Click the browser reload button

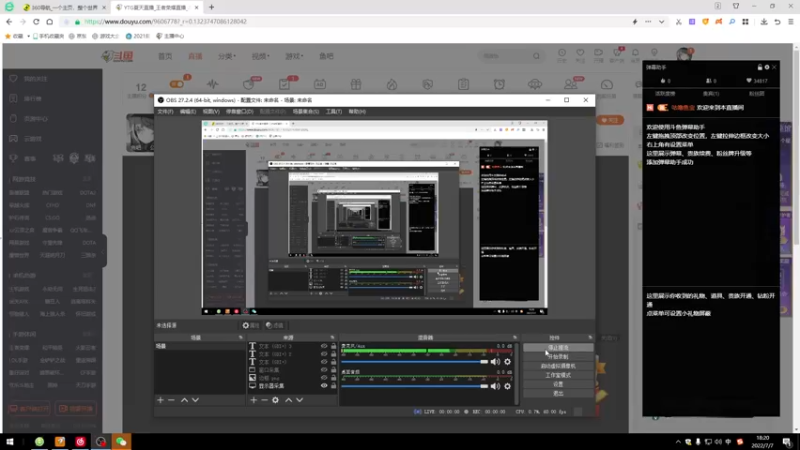[x=36, y=22]
